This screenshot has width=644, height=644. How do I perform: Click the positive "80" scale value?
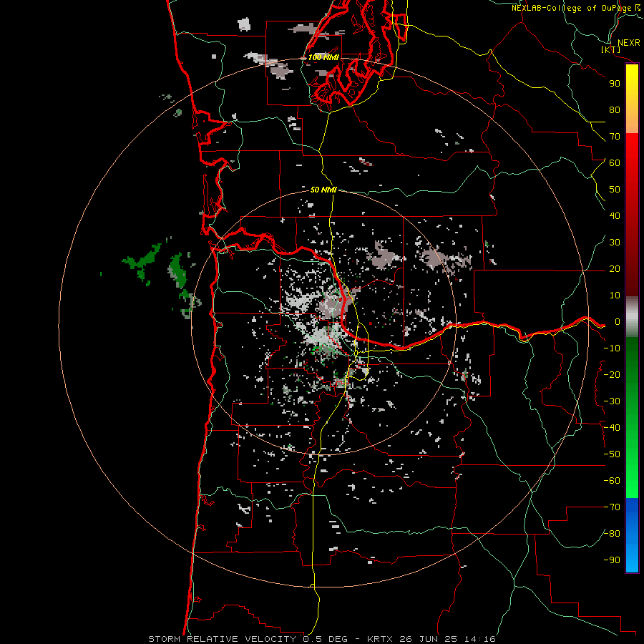[615, 110]
